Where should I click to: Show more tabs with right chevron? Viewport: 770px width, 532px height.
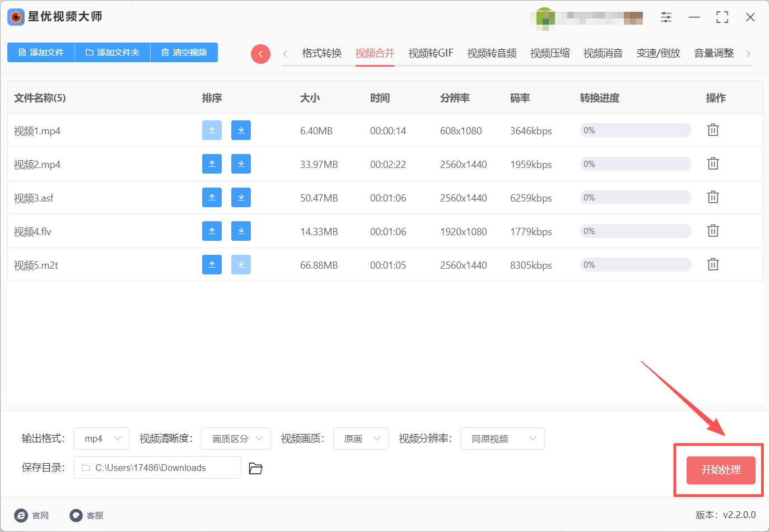pyautogui.click(x=748, y=54)
